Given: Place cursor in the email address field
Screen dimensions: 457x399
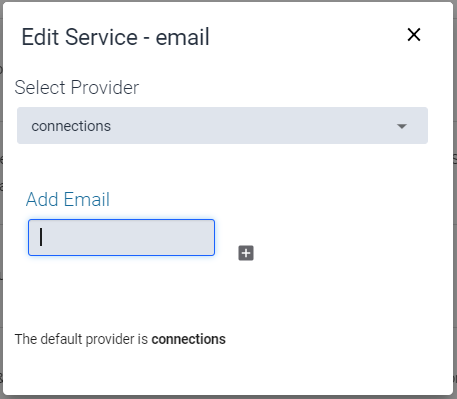Looking at the screenshot, I should pyautogui.click(x=121, y=238).
